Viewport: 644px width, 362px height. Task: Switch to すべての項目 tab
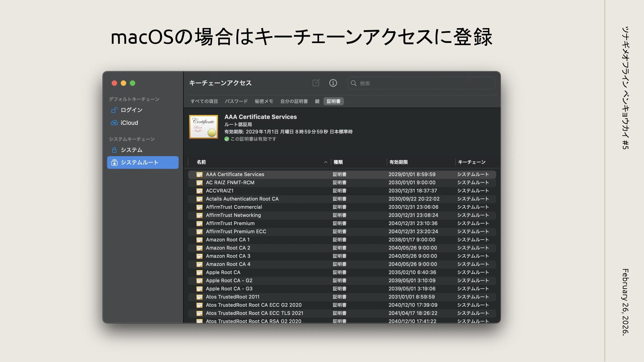[204, 101]
